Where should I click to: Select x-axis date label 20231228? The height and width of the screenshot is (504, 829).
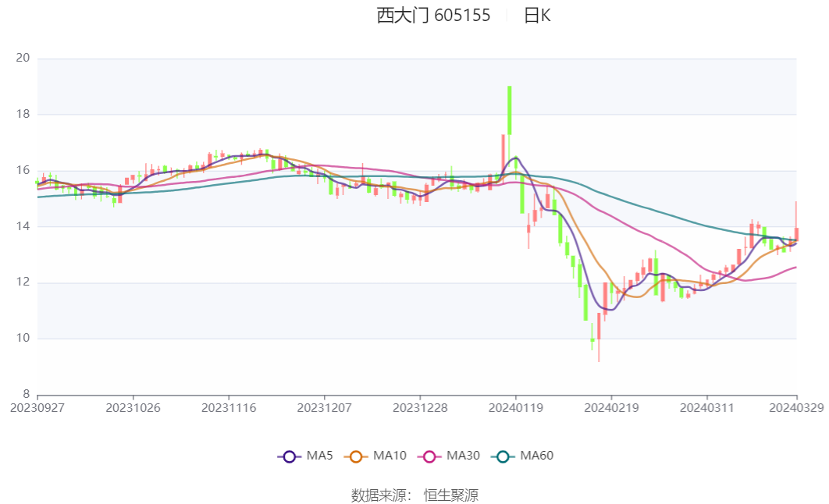[x=420, y=408]
